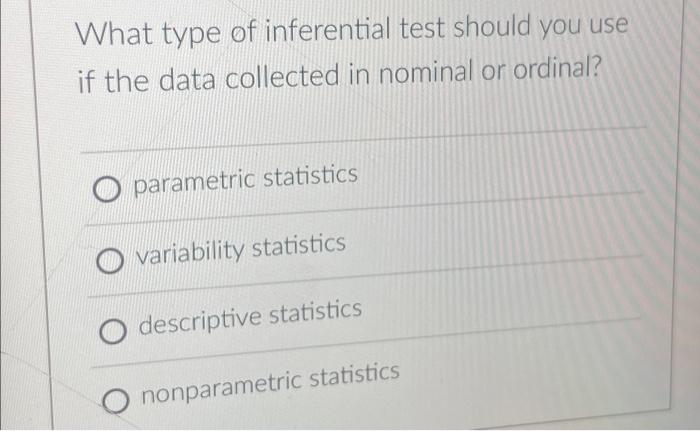Click the "descriptive statistics" answer label text
The height and width of the screenshot is (431, 700).
[250, 318]
